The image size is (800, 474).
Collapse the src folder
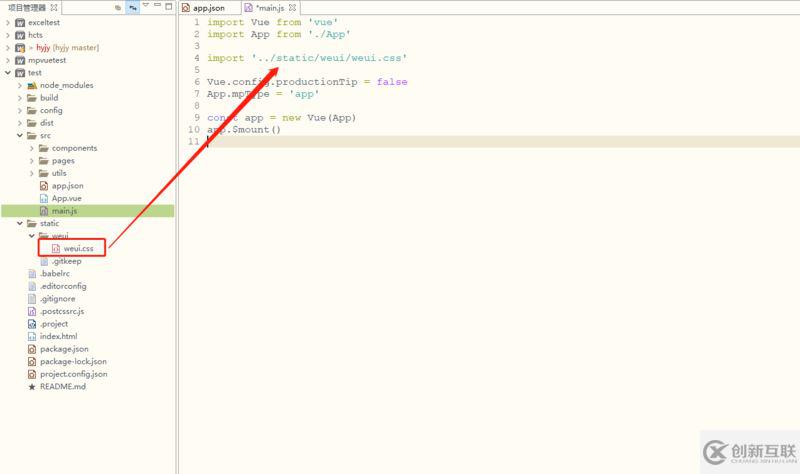point(20,135)
